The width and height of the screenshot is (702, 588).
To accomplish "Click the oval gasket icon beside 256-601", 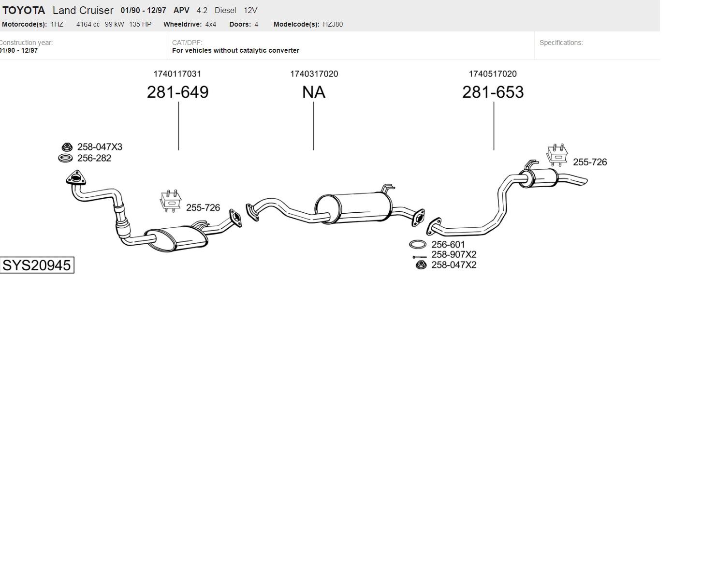I will point(417,245).
